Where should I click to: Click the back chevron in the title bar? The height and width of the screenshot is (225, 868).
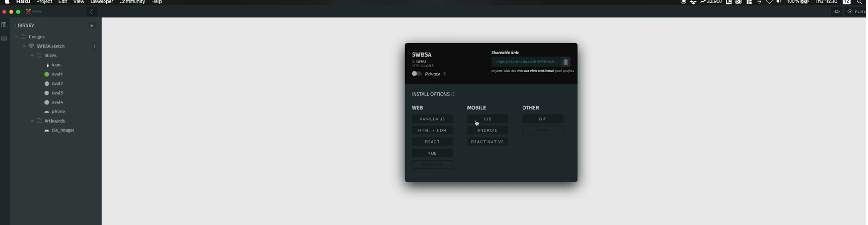pyautogui.click(x=91, y=12)
